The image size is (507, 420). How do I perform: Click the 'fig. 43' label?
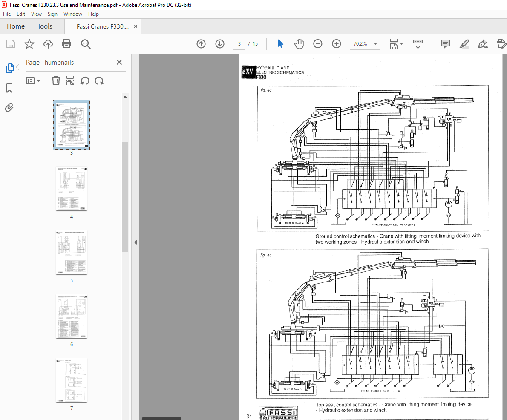(266, 90)
